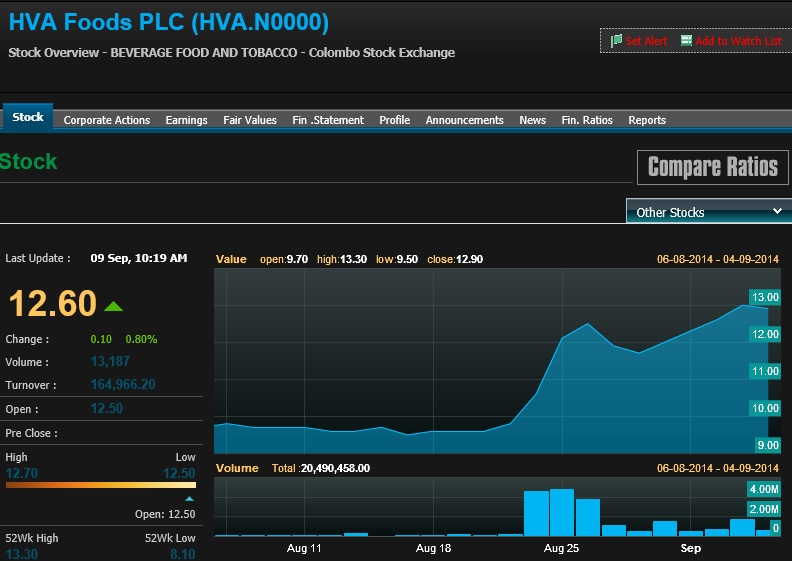
Task: Click the Aug 25 date axis label
Action: pyautogui.click(x=561, y=548)
